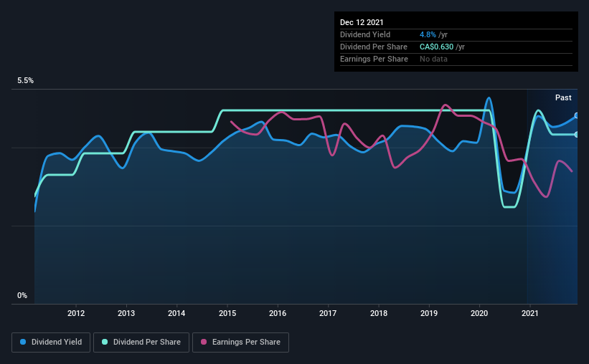Click the 2021 x-axis label
Viewport: 589px width, 364px height.
(x=529, y=313)
